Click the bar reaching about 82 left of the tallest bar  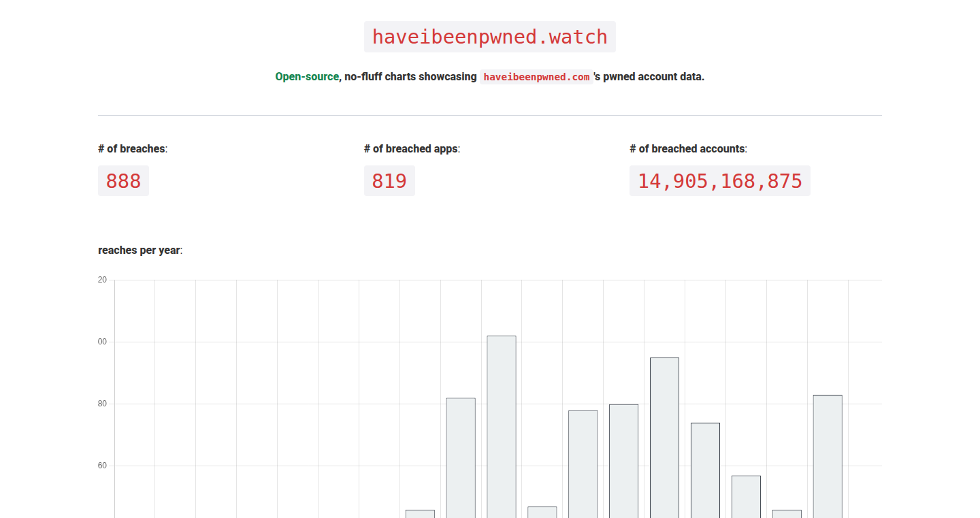[x=461, y=458]
